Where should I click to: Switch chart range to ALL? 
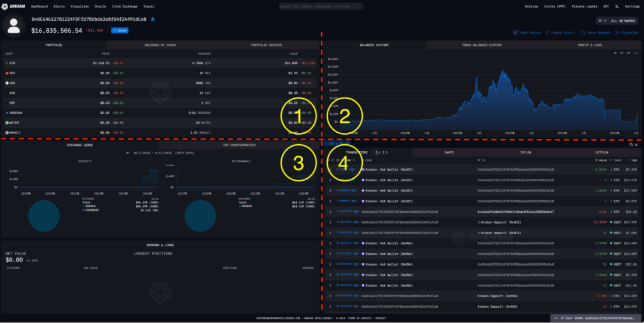click(636, 53)
